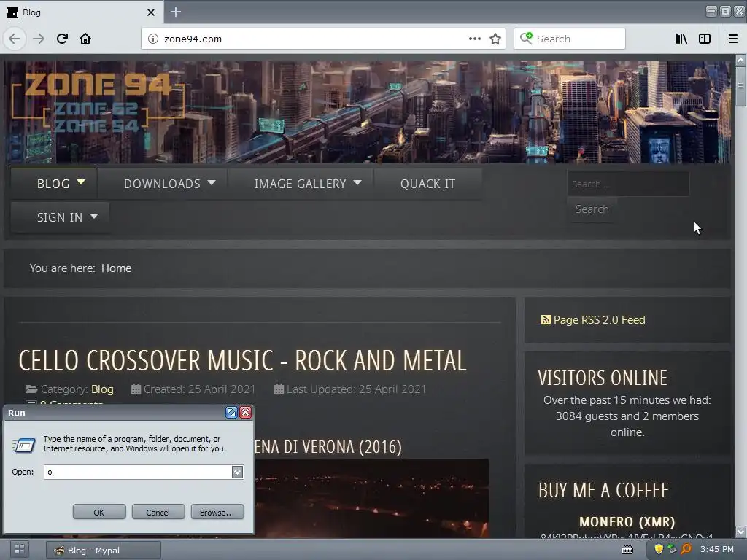Open the Quack It menu item
Viewport: 747px width, 560px height.
tap(427, 184)
